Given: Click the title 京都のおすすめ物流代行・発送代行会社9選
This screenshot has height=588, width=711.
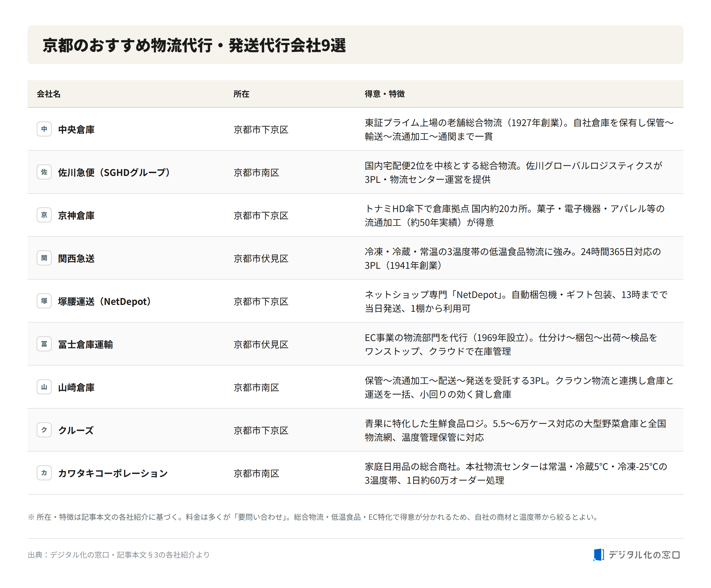Looking at the screenshot, I should pos(194,45).
